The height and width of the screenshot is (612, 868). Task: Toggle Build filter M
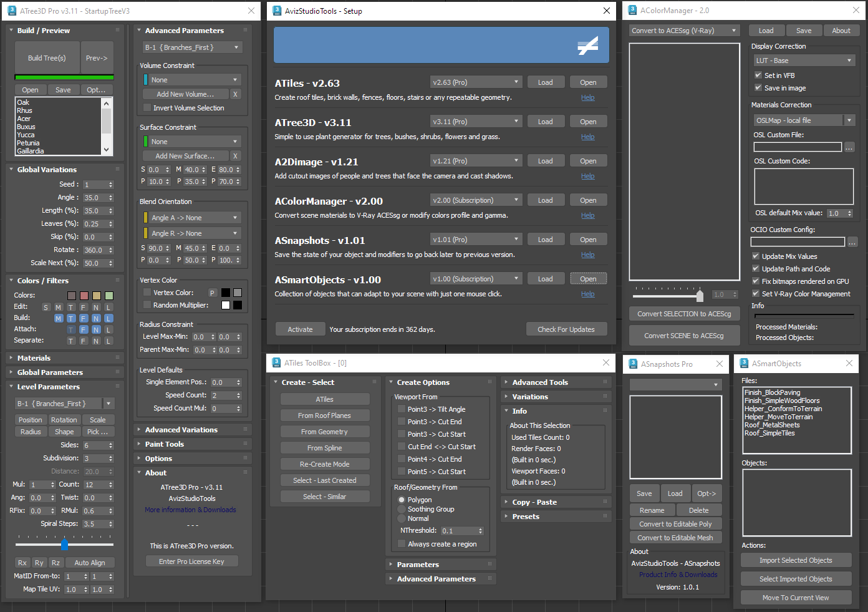point(58,318)
